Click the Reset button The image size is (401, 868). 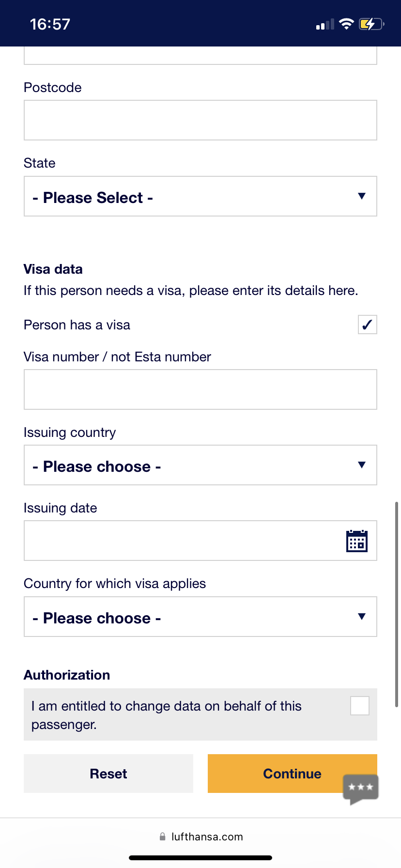pos(108,774)
